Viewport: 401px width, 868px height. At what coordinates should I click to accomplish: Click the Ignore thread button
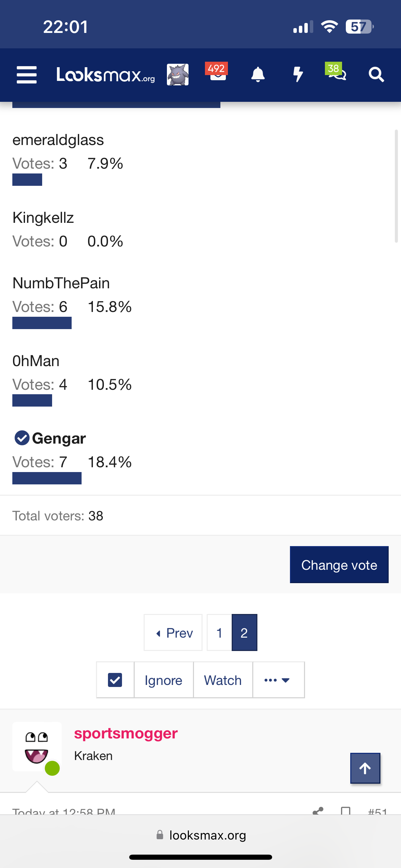point(163,680)
